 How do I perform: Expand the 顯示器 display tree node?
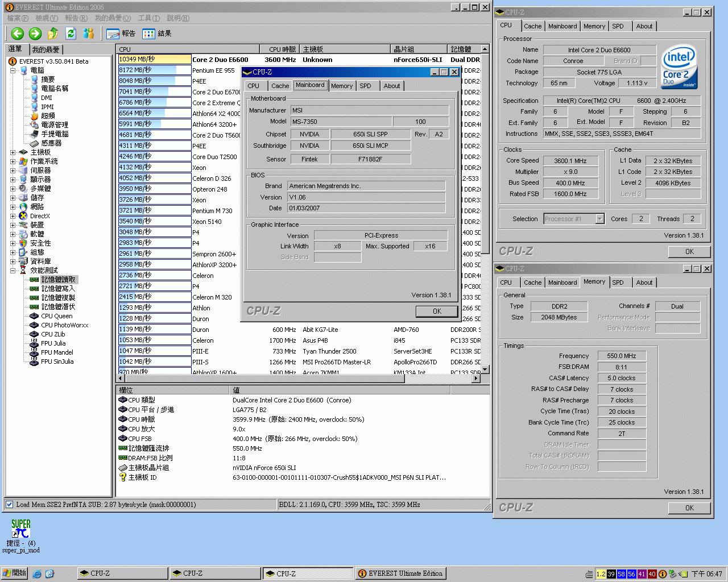tap(13, 180)
